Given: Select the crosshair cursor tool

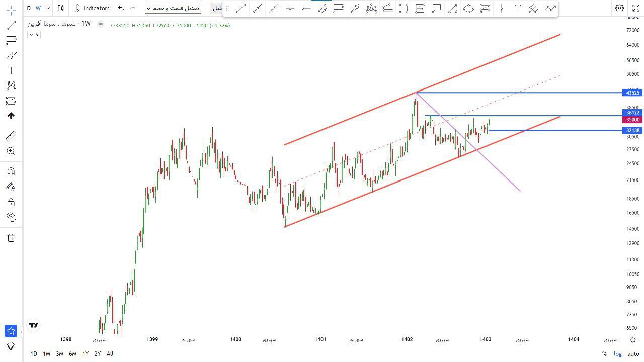Looking at the screenshot, I should point(11,10).
